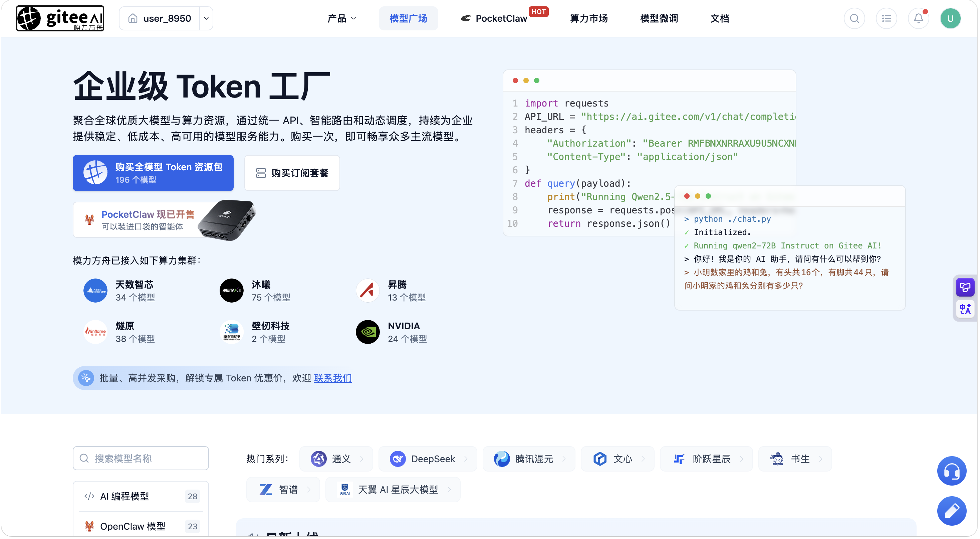Open the notifications bell
Screen dimensions: 980x539
(918, 18)
